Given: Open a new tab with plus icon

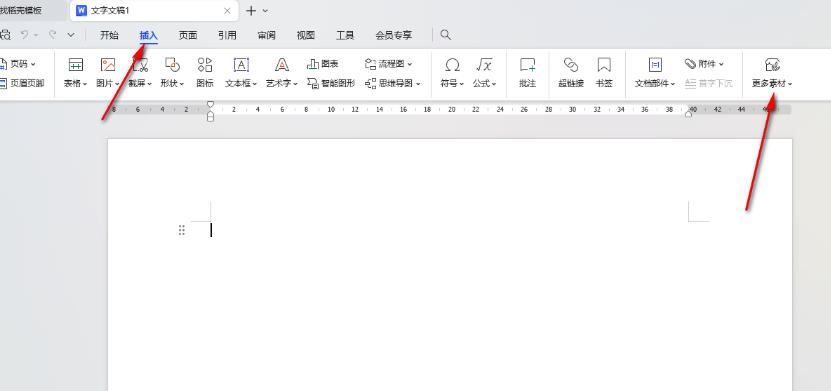Looking at the screenshot, I should [x=251, y=11].
